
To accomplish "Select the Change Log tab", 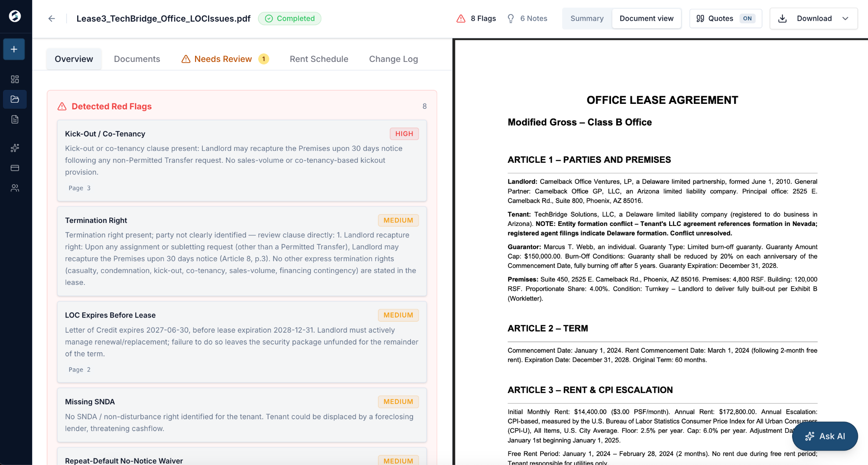I will tap(393, 59).
